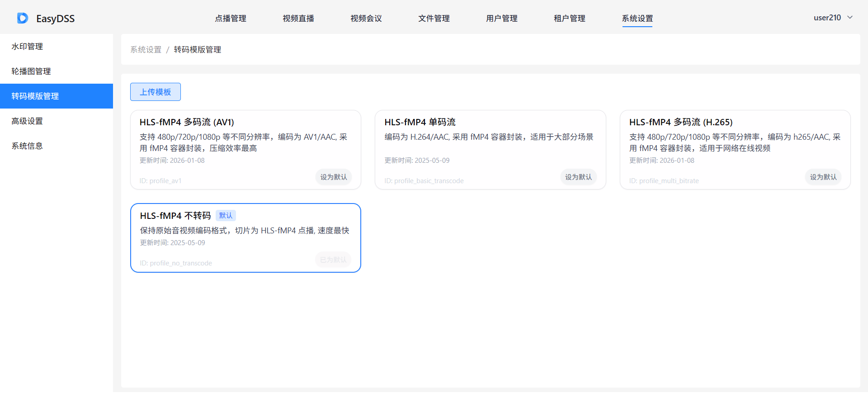
Task: Click the 系统设置 top tab
Action: pos(637,19)
